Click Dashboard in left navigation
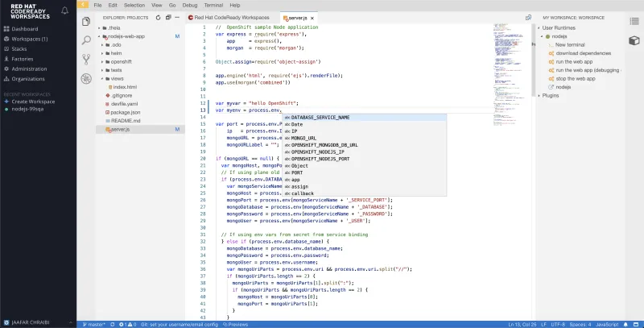The image size is (644, 328). pyautogui.click(x=25, y=28)
